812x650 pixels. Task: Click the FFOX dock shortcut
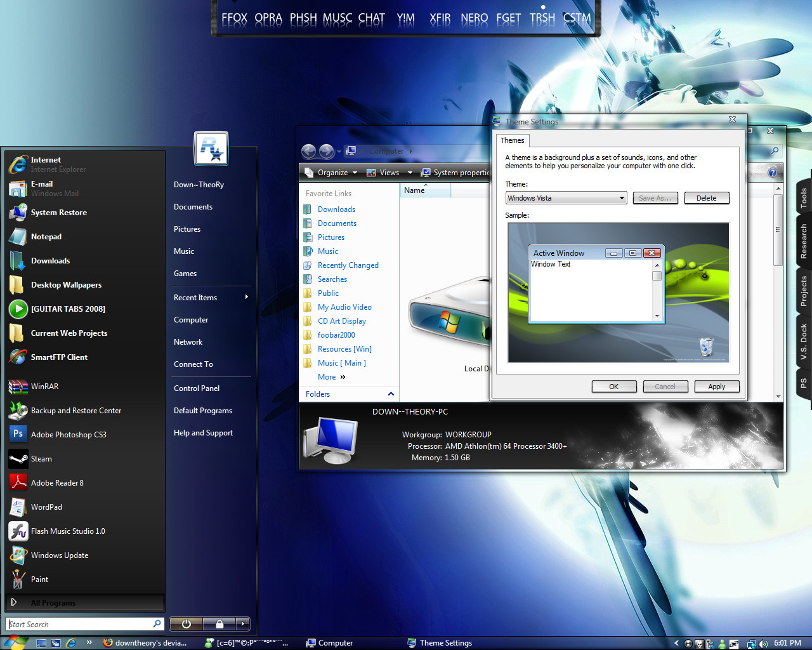tap(234, 18)
